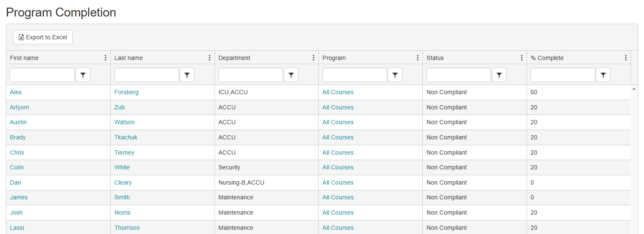Click the Last name filter funnel icon
The width and height of the screenshot is (644, 234).
187,75
